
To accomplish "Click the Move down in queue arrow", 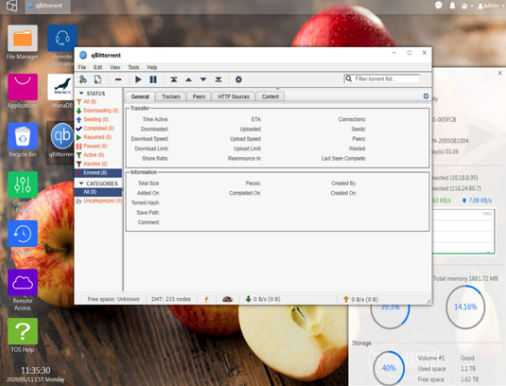I will click(203, 79).
